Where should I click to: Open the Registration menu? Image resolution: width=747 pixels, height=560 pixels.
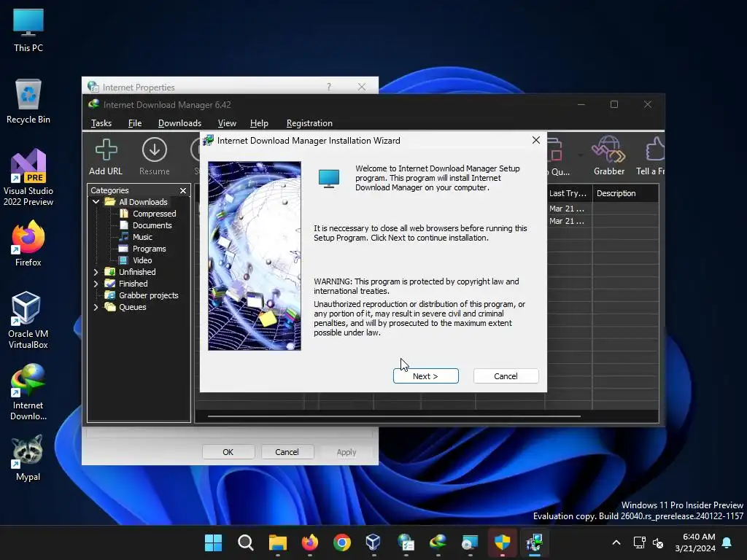(309, 122)
